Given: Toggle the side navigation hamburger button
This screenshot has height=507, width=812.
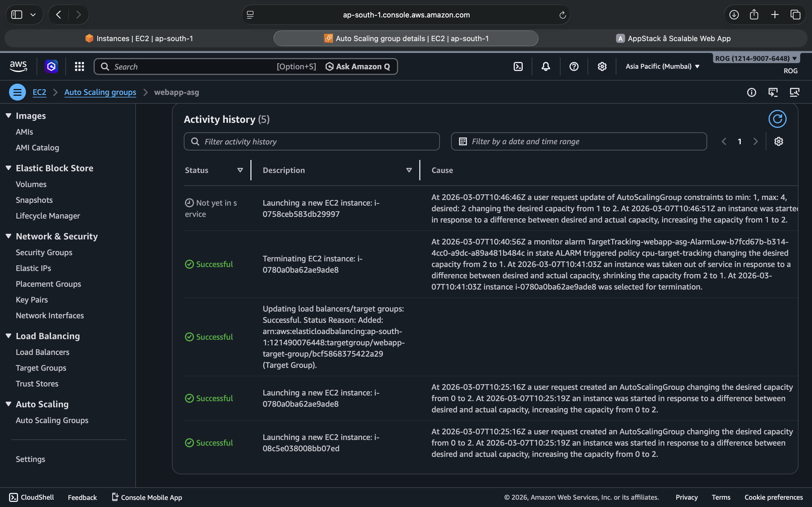Looking at the screenshot, I should click(17, 92).
